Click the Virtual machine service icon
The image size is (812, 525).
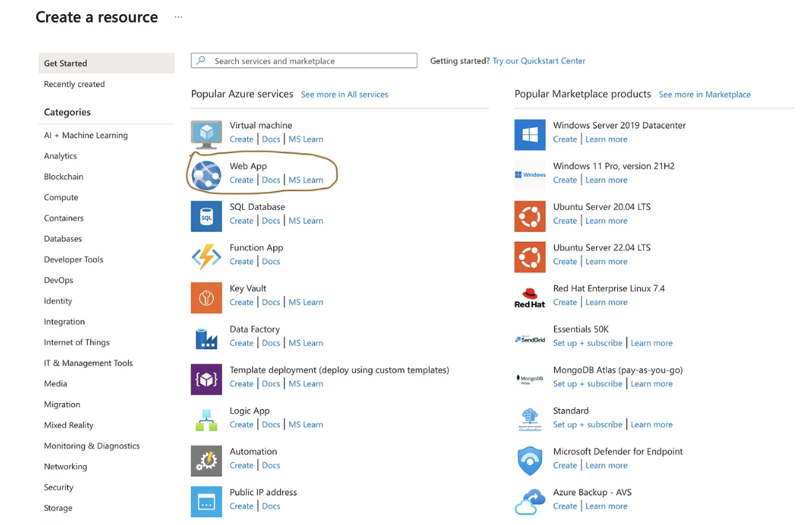[206, 135]
